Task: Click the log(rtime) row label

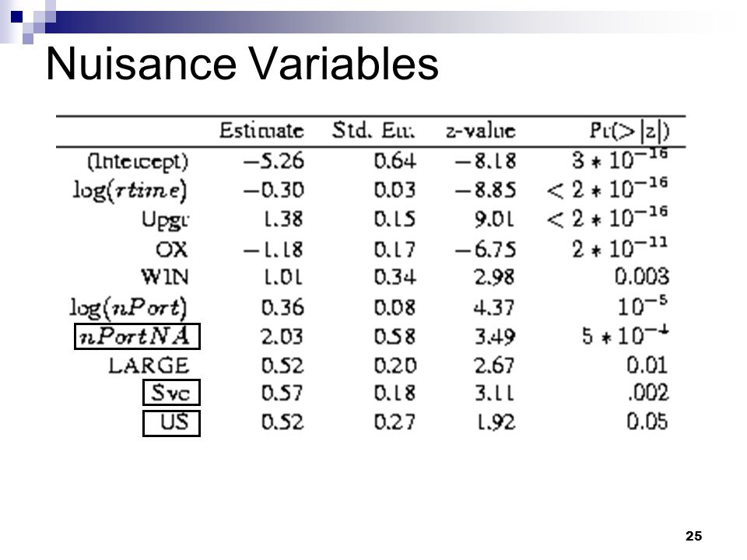Action: (x=130, y=191)
